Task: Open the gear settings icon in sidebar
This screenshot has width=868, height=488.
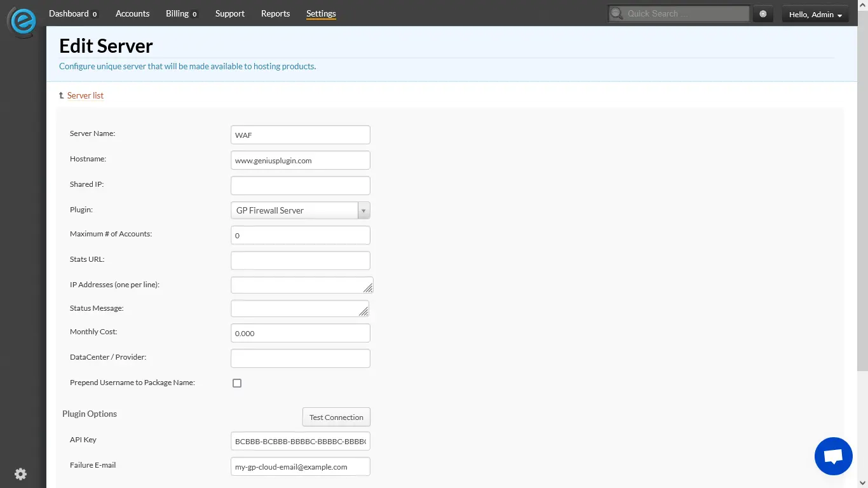Action: pos(20,473)
